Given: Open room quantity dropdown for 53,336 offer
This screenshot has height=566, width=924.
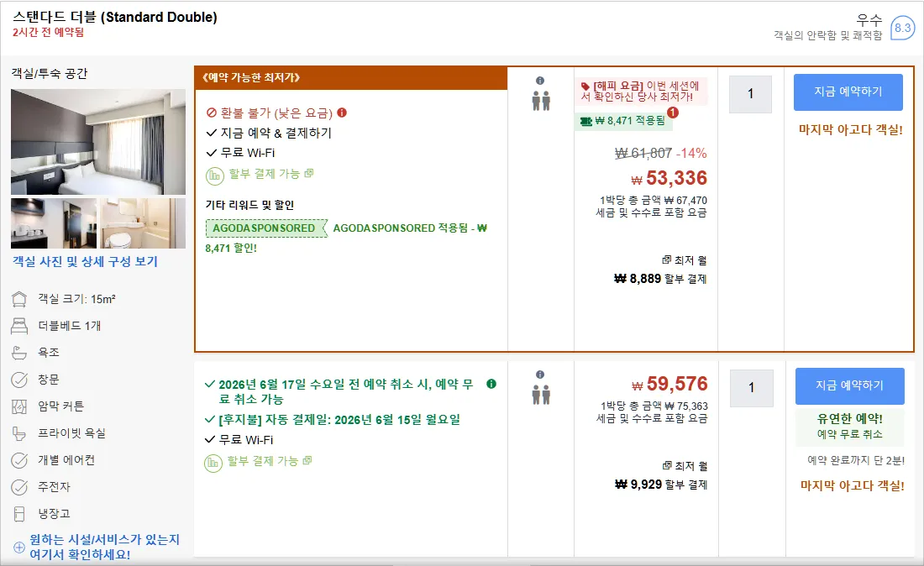Looking at the screenshot, I should (750, 94).
